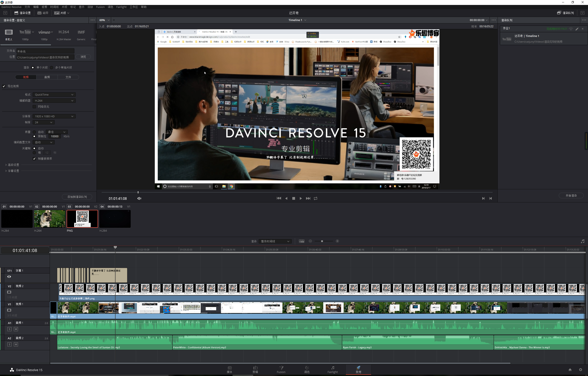Open render range entire timeline dropdown
588x376 pixels.
coord(275,241)
